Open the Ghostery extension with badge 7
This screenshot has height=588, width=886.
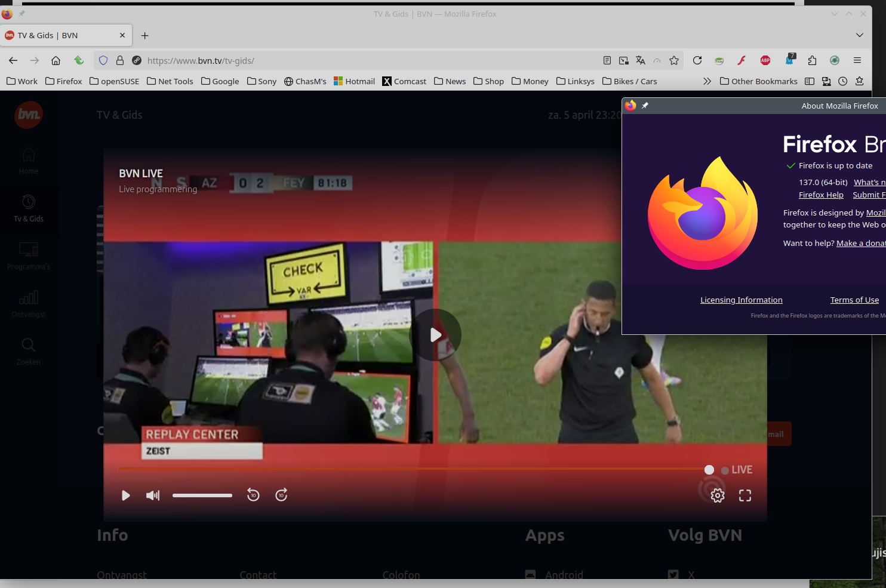point(790,59)
